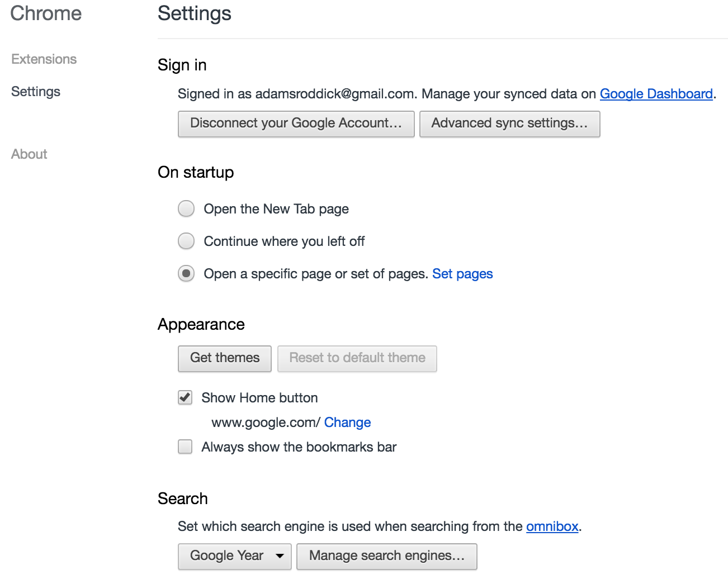Click the Chrome title in sidebar
Image resolution: width=728 pixels, height=579 pixels.
click(46, 13)
